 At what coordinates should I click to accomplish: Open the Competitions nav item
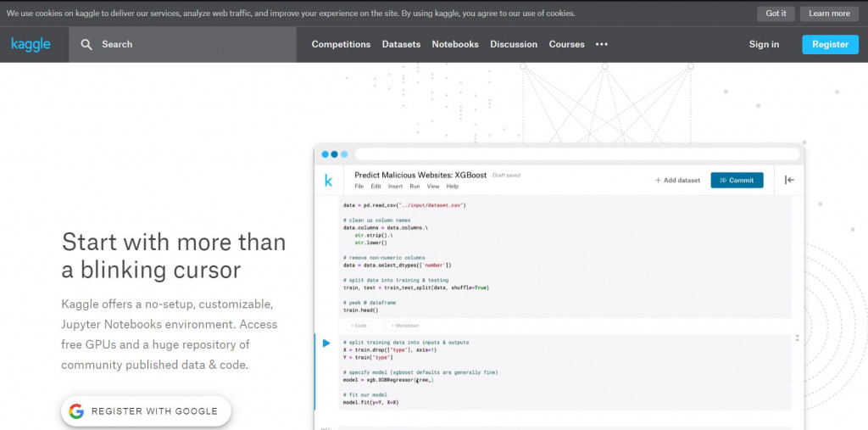click(341, 44)
